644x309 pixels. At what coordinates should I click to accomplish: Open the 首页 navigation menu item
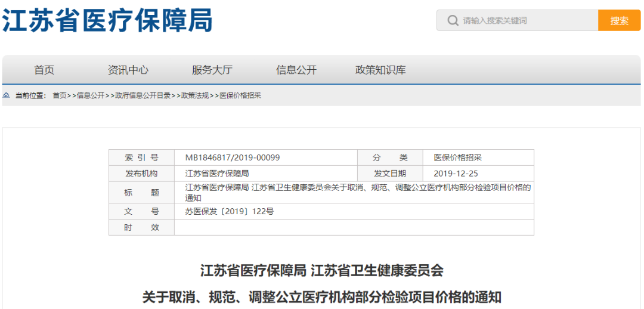point(44,70)
